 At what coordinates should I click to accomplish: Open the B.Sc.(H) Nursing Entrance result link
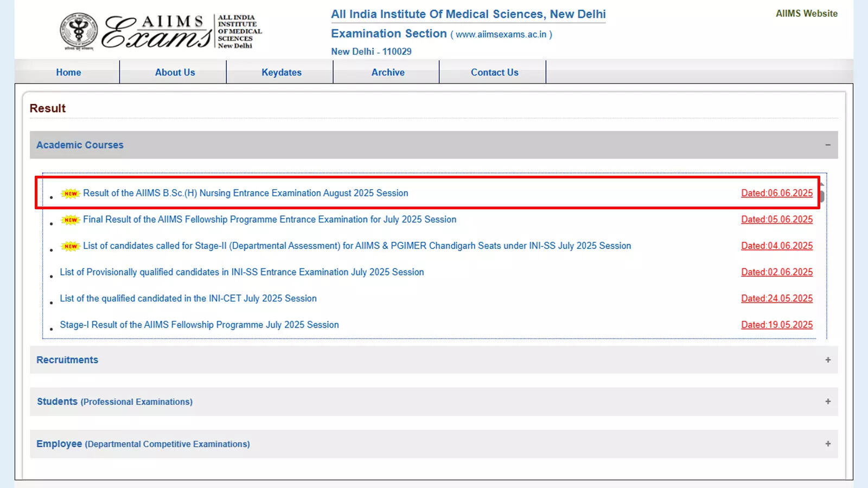click(x=245, y=193)
